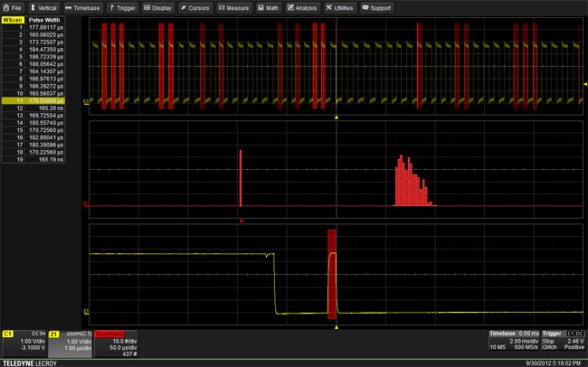The width and height of the screenshot is (588, 367).
Task: Open the Cursors menu
Action: click(195, 7)
